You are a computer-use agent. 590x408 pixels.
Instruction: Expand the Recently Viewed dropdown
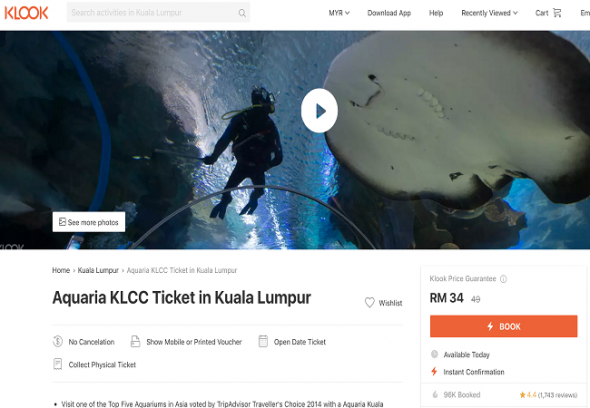click(490, 13)
